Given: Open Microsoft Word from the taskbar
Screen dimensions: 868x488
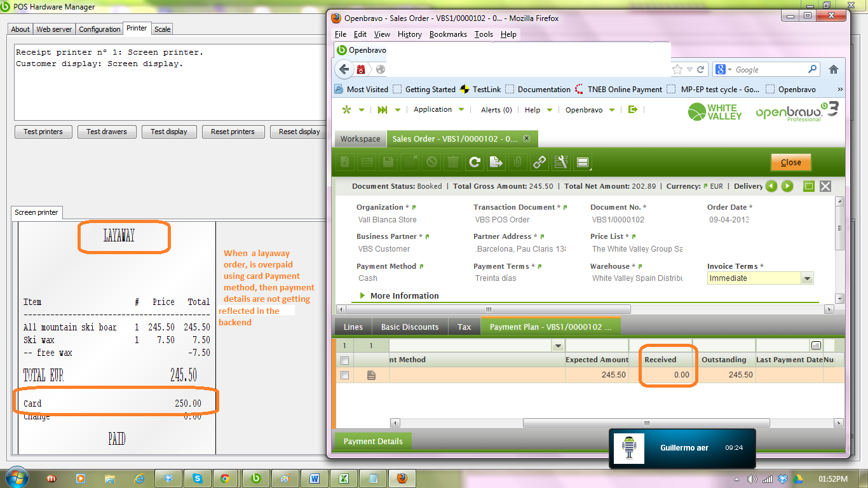Looking at the screenshot, I should click(x=315, y=478).
